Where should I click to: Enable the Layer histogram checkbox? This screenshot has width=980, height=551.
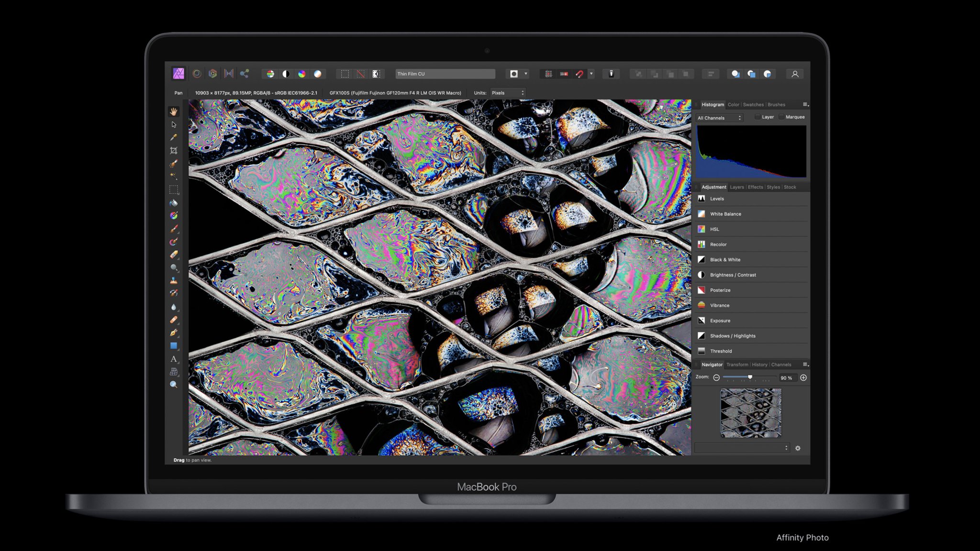757,117
